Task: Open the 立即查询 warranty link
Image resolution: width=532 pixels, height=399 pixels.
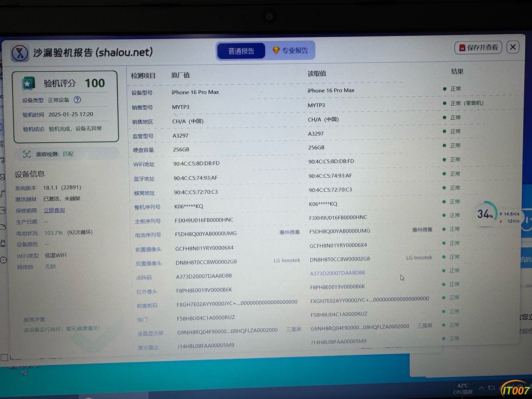Action: 54,210
